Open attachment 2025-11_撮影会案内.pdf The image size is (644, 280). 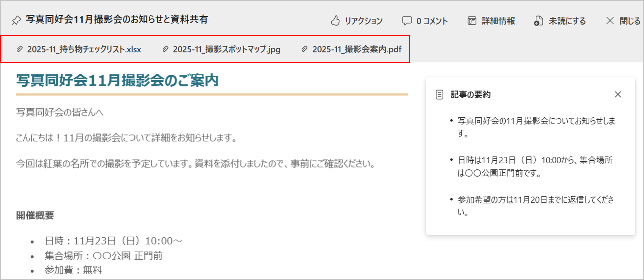pyautogui.click(x=357, y=49)
